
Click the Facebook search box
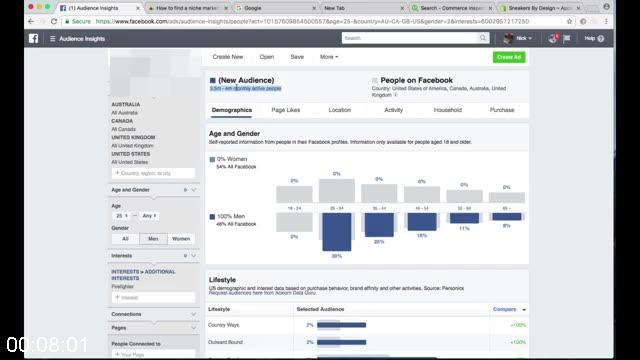pyautogui.click(x=410, y=38)
